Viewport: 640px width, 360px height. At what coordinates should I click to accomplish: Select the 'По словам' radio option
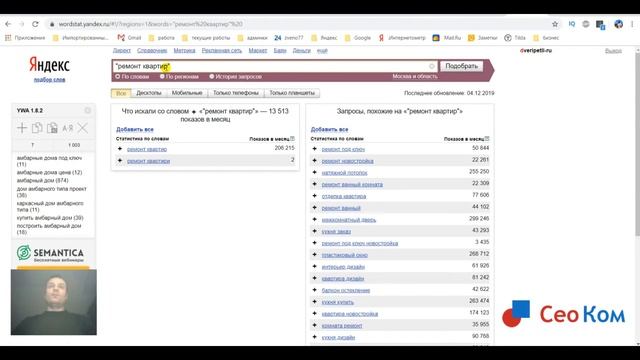[132, 77]
